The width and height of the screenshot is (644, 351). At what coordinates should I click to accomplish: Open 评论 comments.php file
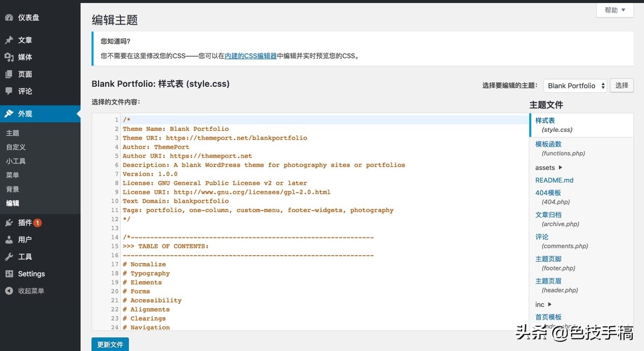coord(562,241)
